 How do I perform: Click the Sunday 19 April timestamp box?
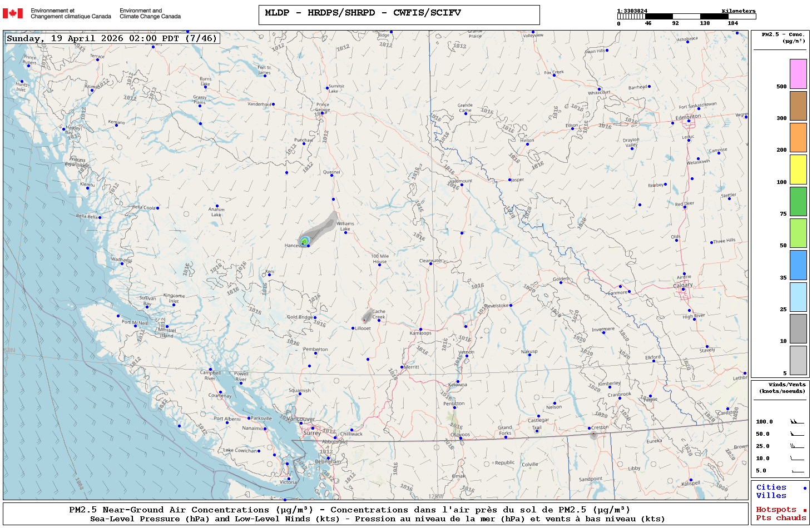coord(111,38)
